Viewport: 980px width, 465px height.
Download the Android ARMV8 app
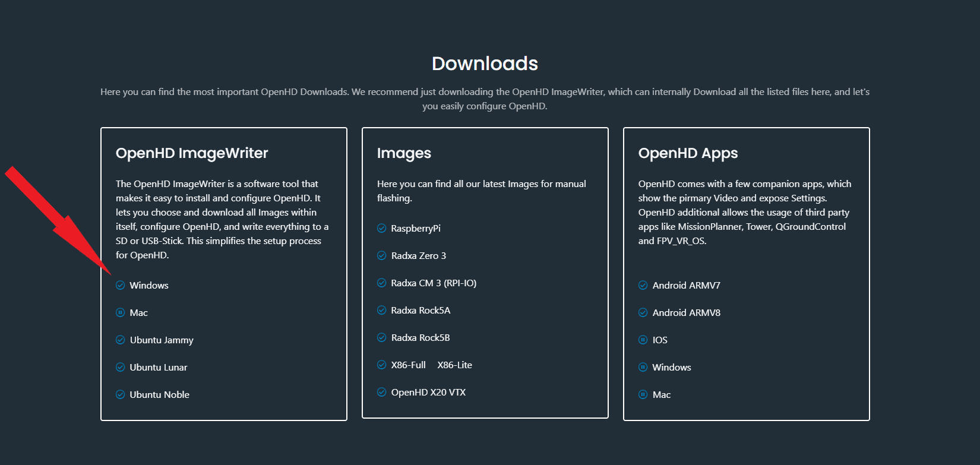[686, 312]
